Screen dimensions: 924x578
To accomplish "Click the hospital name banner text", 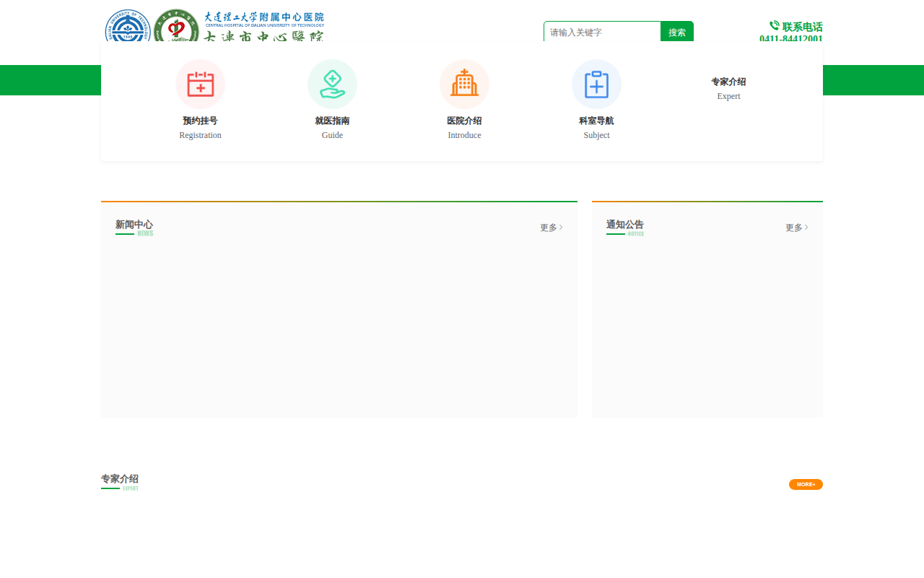I will click(263, 26).
